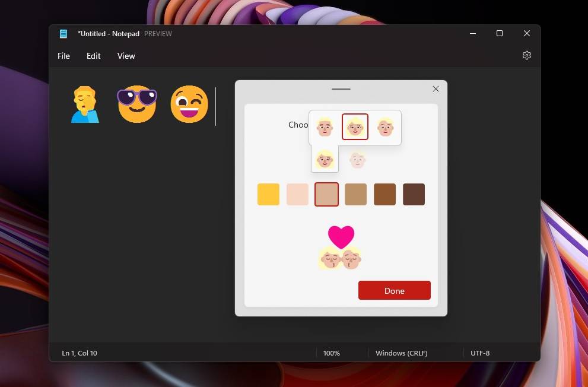
Task: Select the darkest brown skin tone swatch
Action: [x=414, y=194]
